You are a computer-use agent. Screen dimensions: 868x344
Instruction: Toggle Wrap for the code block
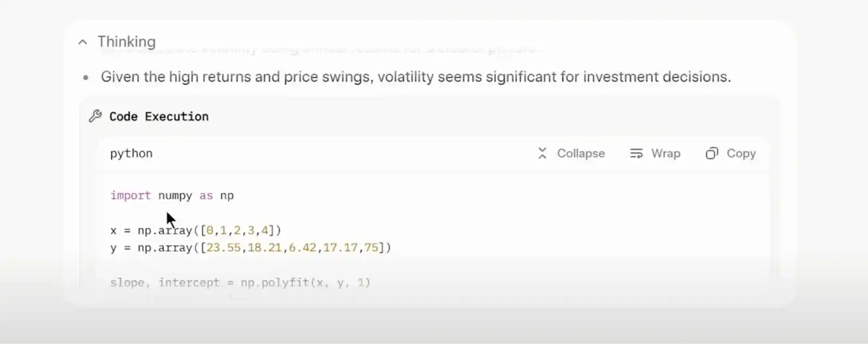tap(655, 154)
